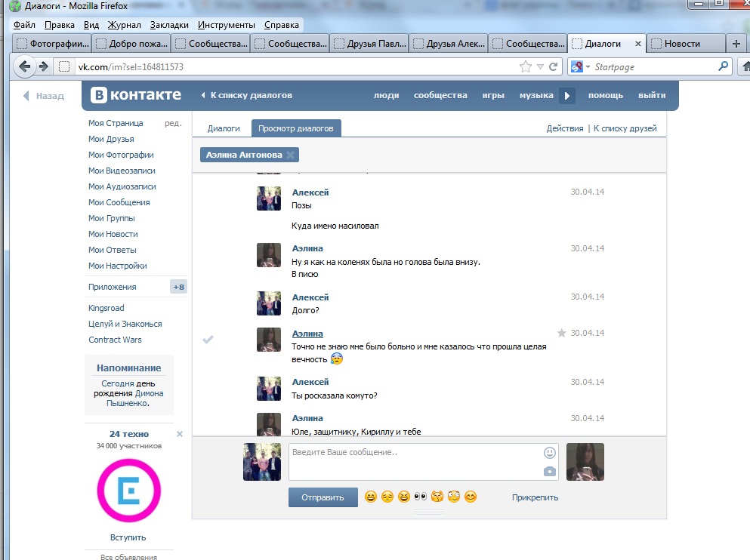This screenshot has height=560, width=750.
Task: Open the Инструменты menu
Action: click(227, 25)
